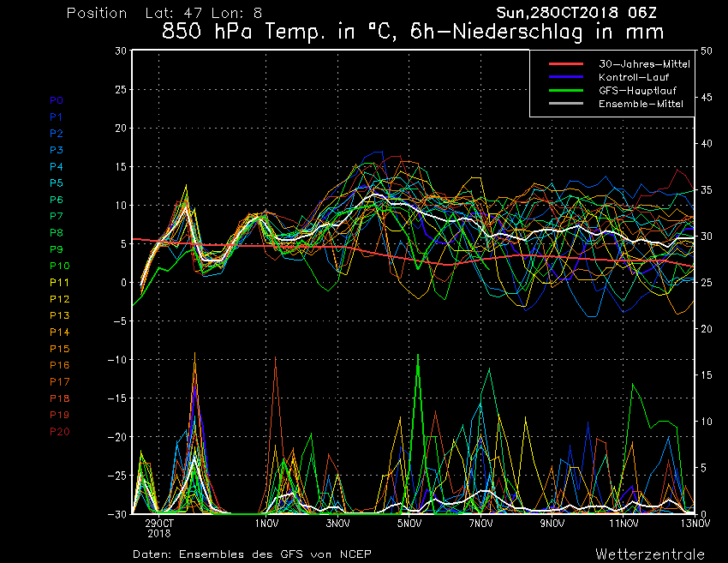Click the 3NOV axis label

click(337, 524)
